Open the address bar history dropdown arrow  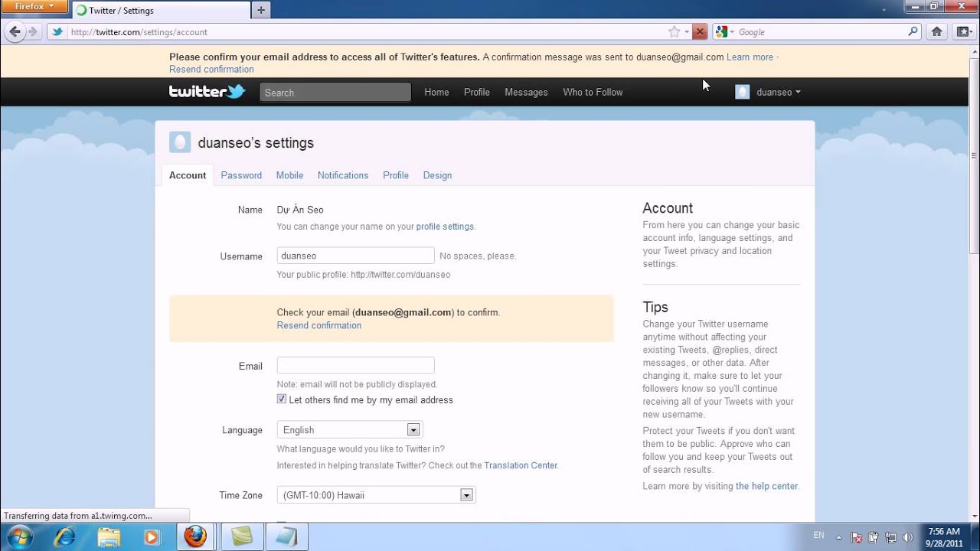tap(687, 32)
